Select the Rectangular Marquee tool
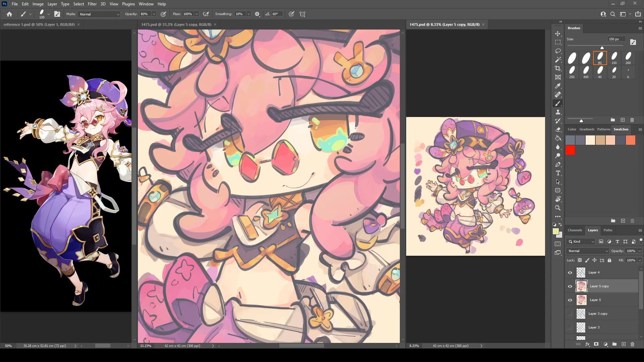Screen dimensions: 644x362 coord(558,43)
